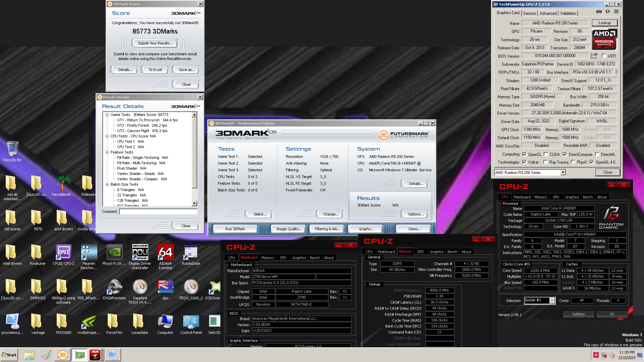Click the GPU-Z screenshot camera icon

(599, 12)
